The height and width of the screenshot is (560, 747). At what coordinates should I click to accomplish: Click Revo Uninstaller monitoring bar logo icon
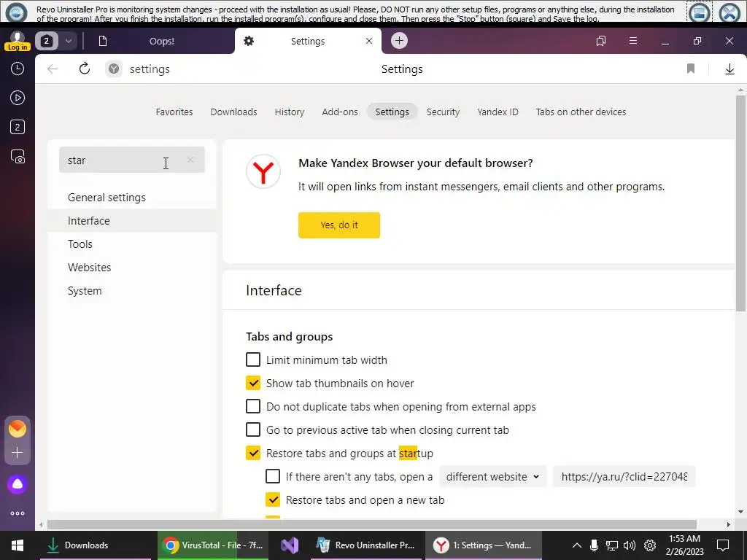[16, 12]
